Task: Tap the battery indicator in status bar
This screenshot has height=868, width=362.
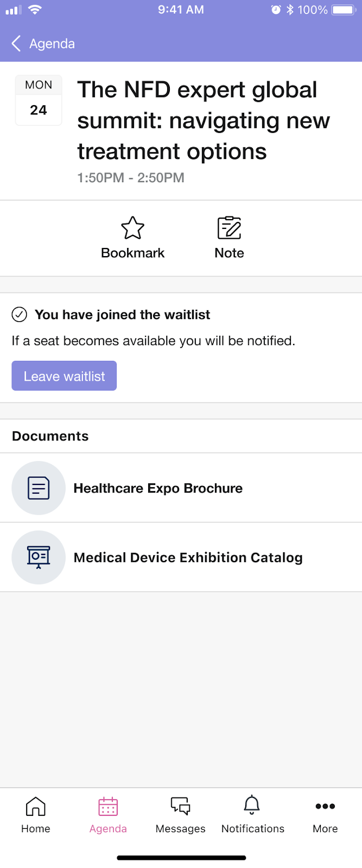Action: click(x=344, y=10)
